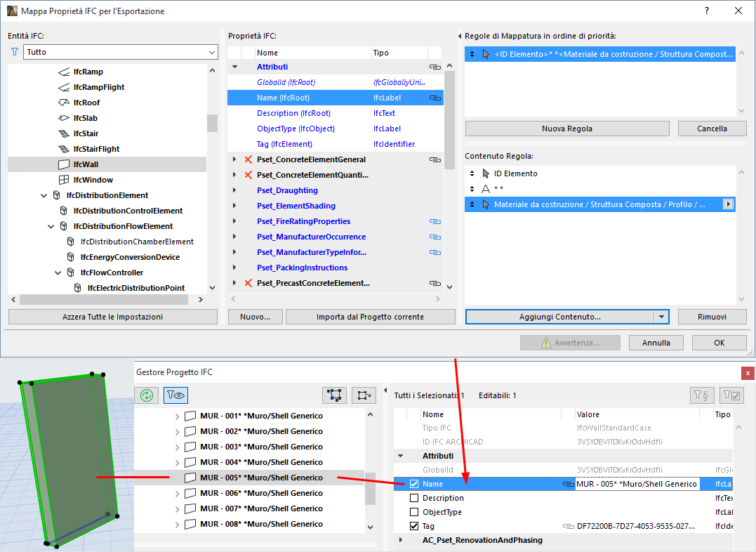Check the Description attribute checkbox
756x552 pixels.
click(x=414, y=498)
